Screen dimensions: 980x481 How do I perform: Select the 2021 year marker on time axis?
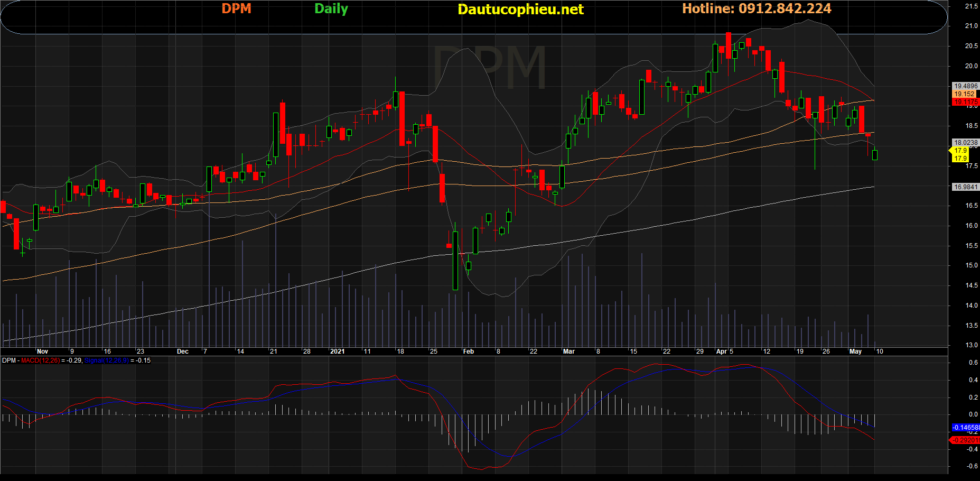coord(337,351)
